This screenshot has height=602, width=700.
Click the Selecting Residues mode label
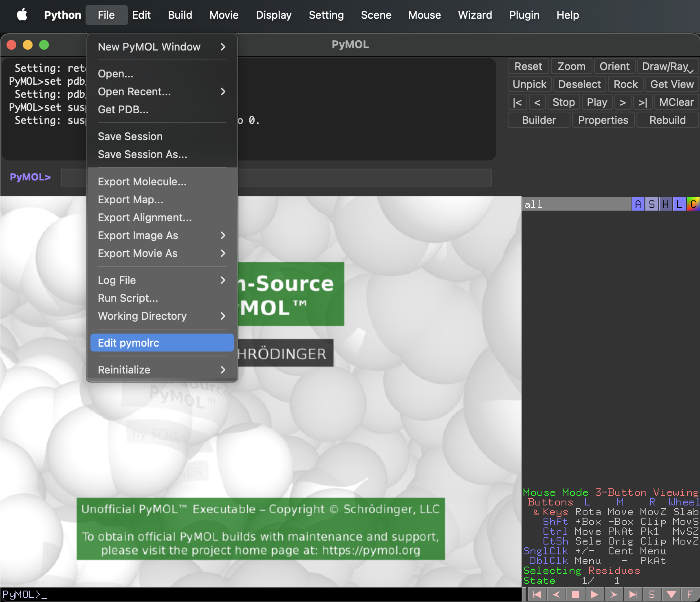582,571
